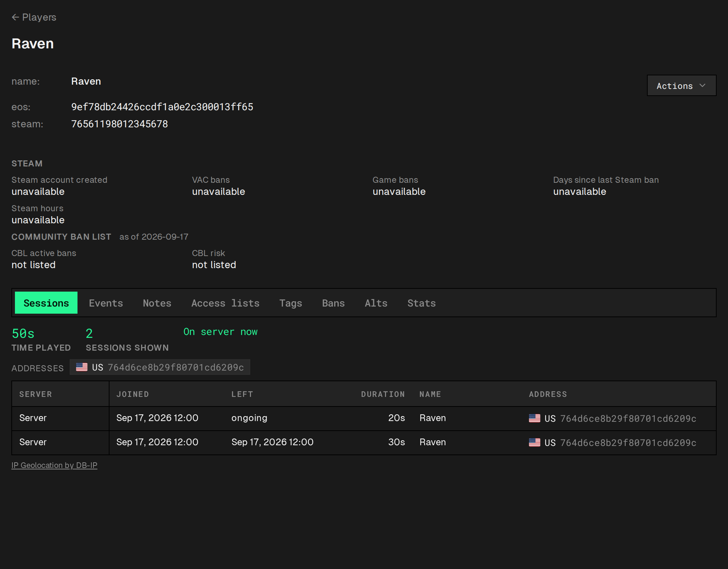Screen dimensions: 728x569
Task: Click the Raven name in the 30s row
Action: pyautogui.click(x=433, y=442)
